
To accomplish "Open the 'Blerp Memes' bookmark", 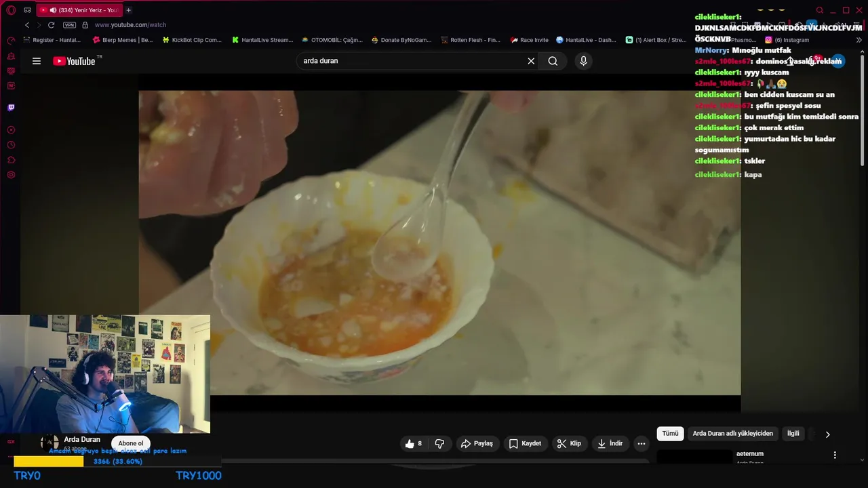I will pos(123,40).
